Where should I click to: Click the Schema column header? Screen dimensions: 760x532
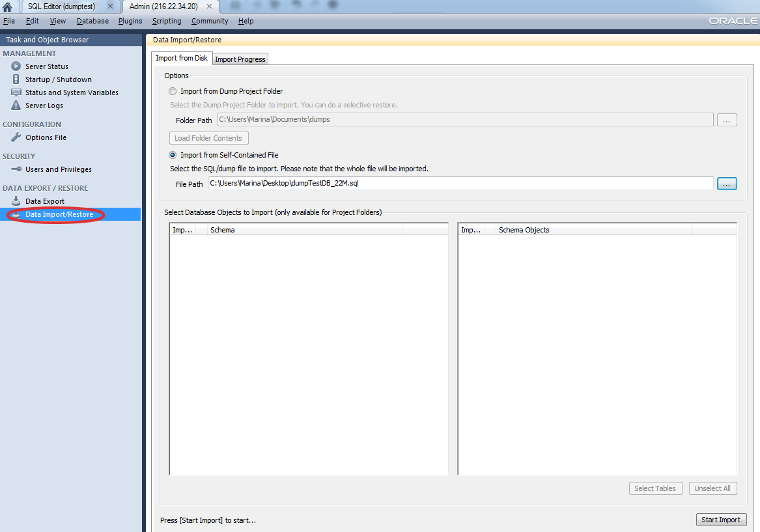[305, 230]
